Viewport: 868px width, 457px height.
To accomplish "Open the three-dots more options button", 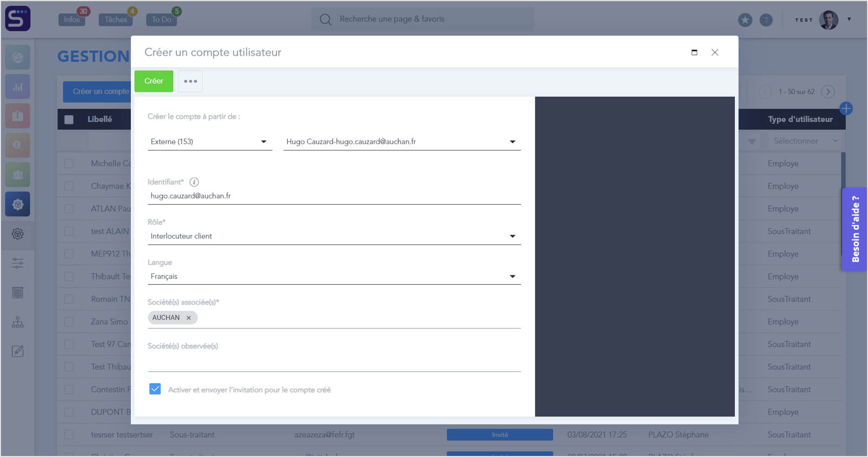I will 190,81.
